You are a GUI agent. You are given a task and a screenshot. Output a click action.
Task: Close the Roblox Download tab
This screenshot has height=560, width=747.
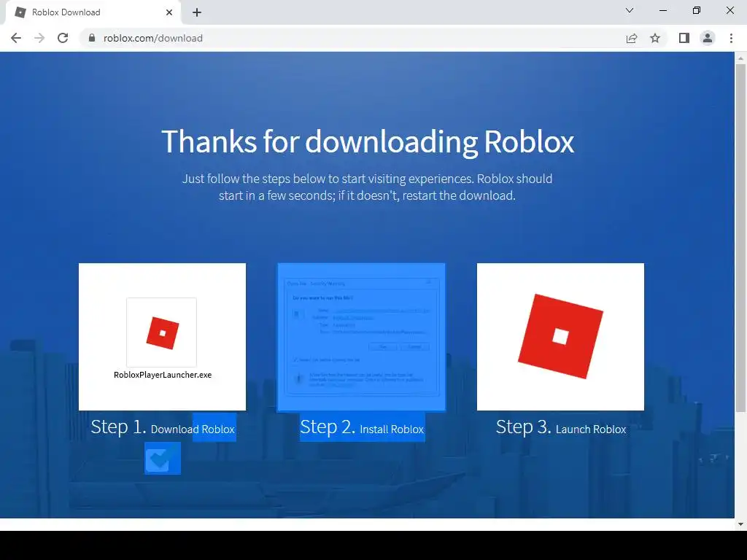pyautogui.click(x=169, y=12)
